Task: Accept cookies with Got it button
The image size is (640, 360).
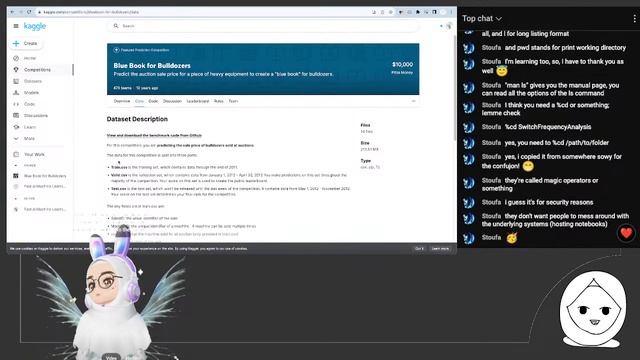Action: click(419, 249)
